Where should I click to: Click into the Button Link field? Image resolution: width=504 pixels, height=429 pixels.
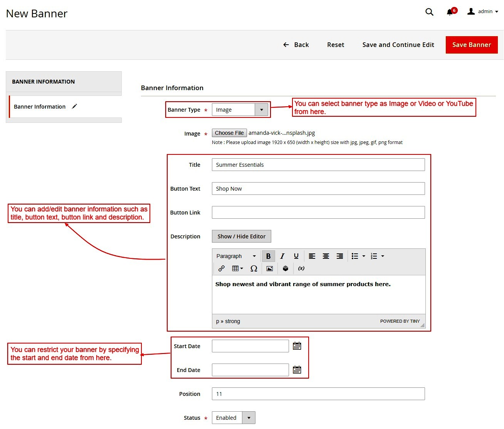point(318,213)
